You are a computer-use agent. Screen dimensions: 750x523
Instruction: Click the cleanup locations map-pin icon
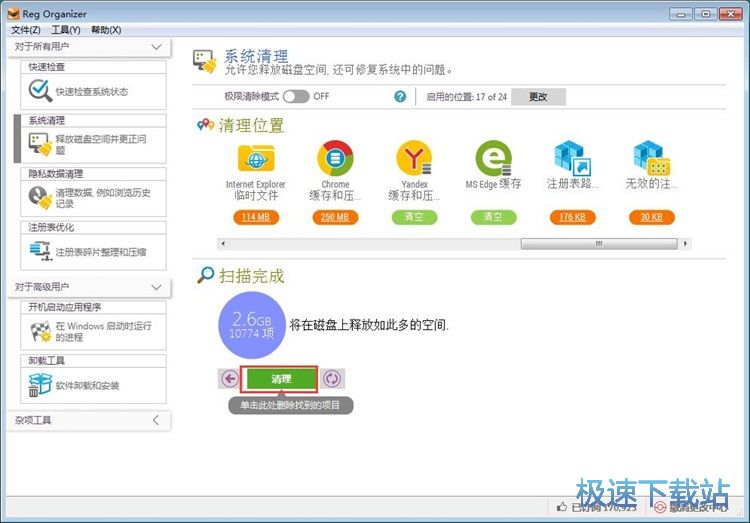[205, 125]
